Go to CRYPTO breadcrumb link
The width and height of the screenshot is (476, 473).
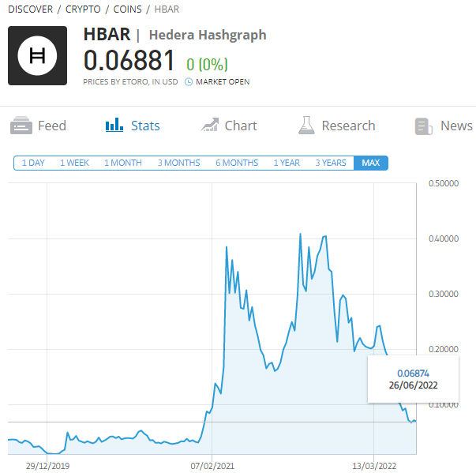(83, 9)
